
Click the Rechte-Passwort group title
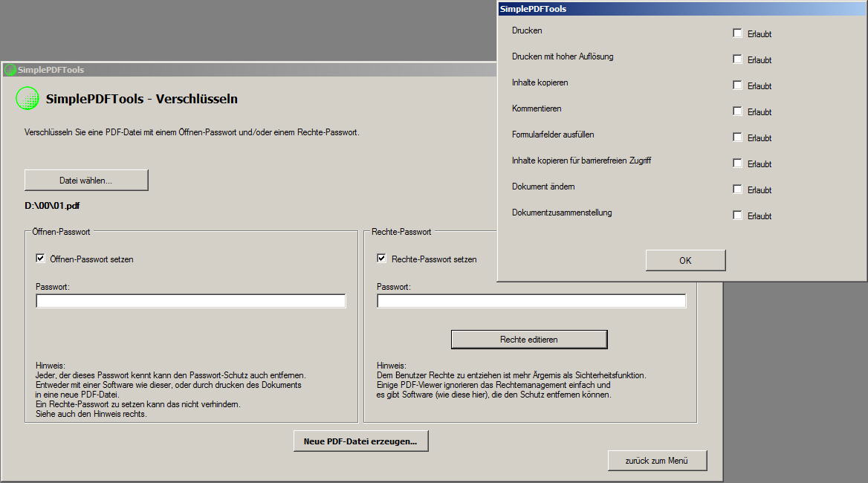pyautogui.click(x=401, y=232)
